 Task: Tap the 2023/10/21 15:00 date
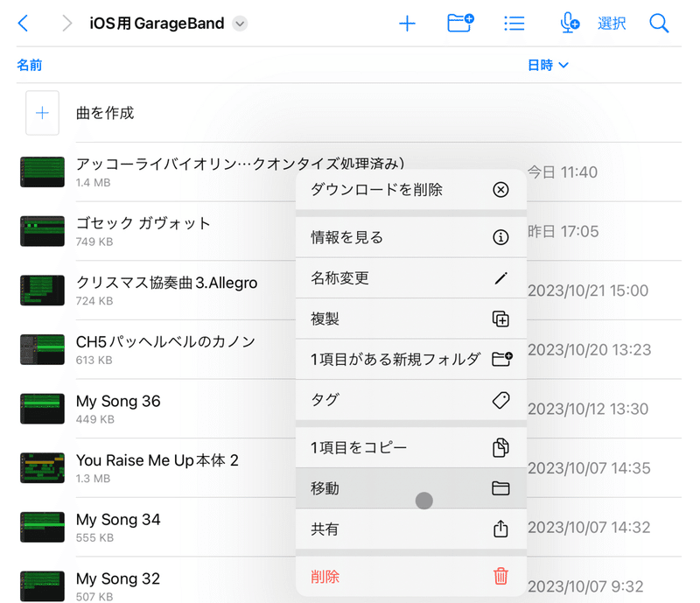588,291
